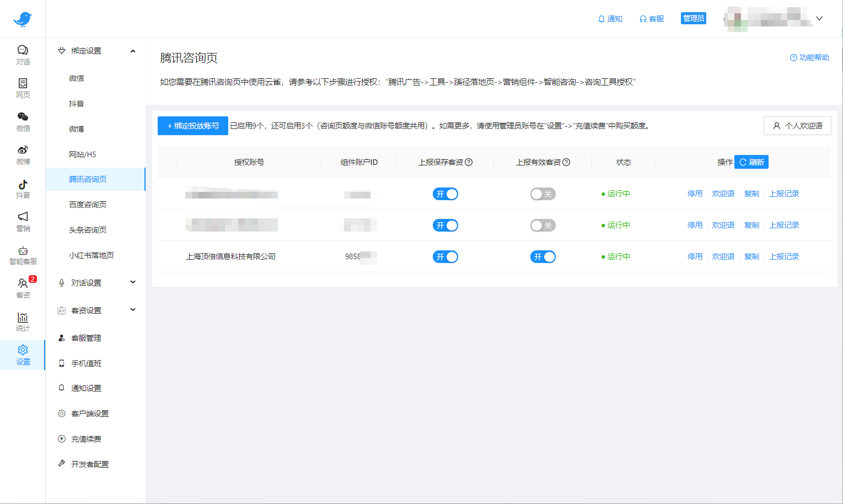843x504 pixels.
Task: Click the 通知 notification bell icon
Action: click(x=609, y=18)
